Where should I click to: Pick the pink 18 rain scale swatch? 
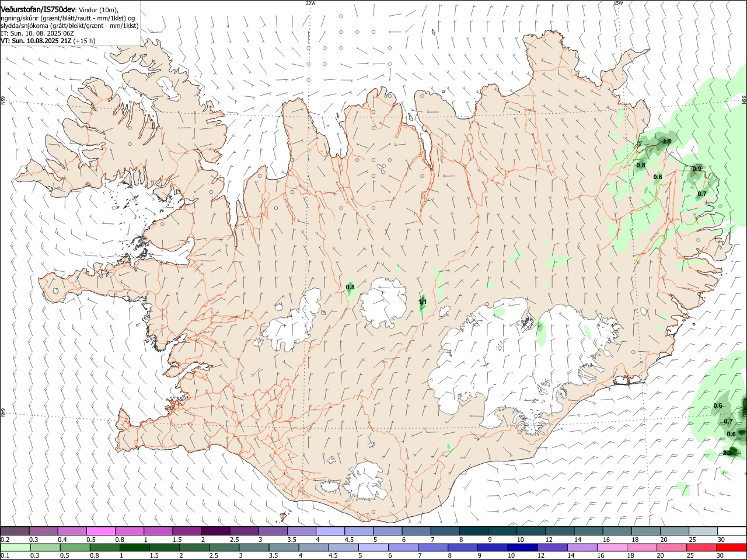(642, 547)
